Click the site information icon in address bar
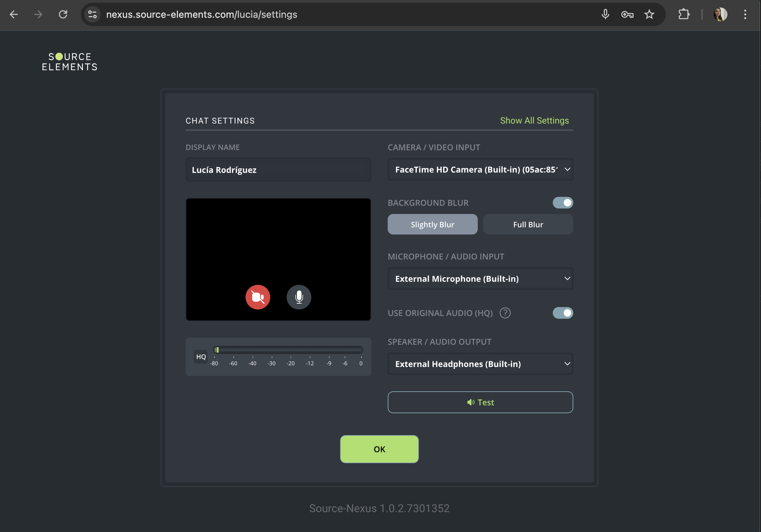The height and width of the screenshot is (532, 761). tap(92, 14)
